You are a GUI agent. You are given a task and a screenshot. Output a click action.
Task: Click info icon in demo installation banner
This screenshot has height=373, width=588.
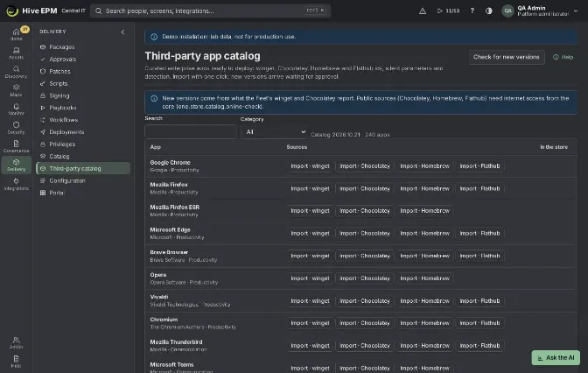coord(154,37)
